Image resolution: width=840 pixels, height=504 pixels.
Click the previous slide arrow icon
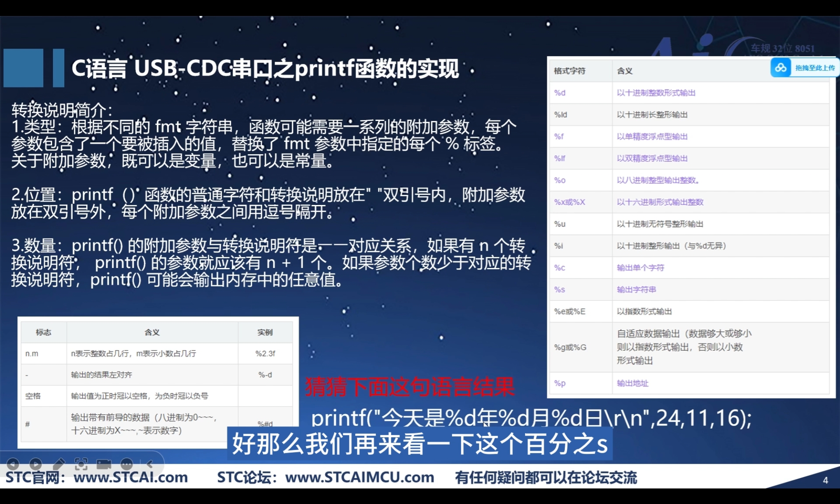coord(13,464)
